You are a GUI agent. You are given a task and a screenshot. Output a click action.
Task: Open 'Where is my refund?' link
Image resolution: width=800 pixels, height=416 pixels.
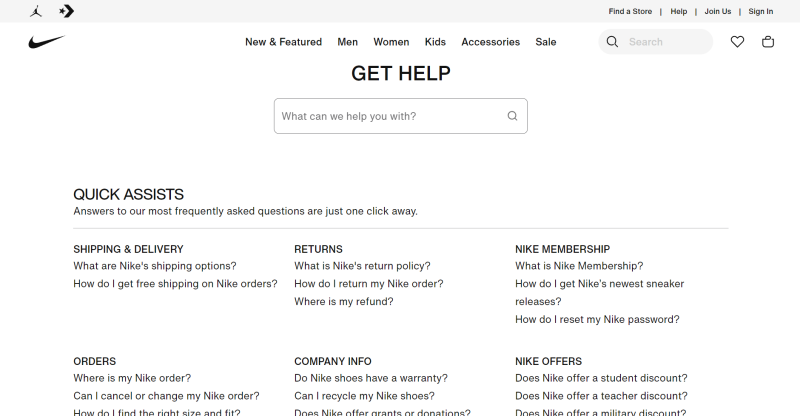[x=343, y=302]
